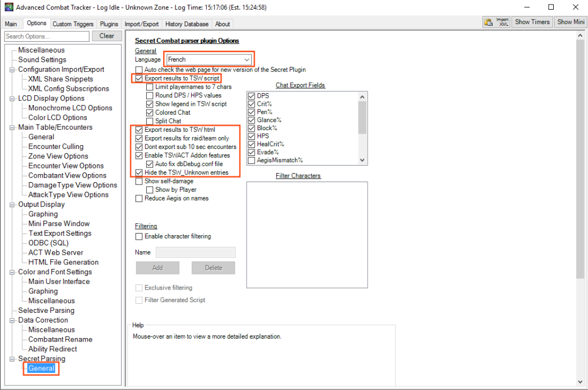Click the Add filter name button
Image resolution: width=588 pixels, height=390 pixels.
click(158, 268)
